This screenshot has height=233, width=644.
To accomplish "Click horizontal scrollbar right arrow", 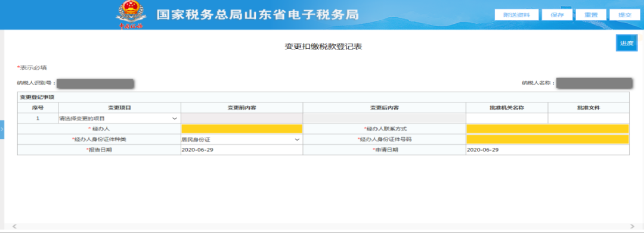I will point(632,226).
